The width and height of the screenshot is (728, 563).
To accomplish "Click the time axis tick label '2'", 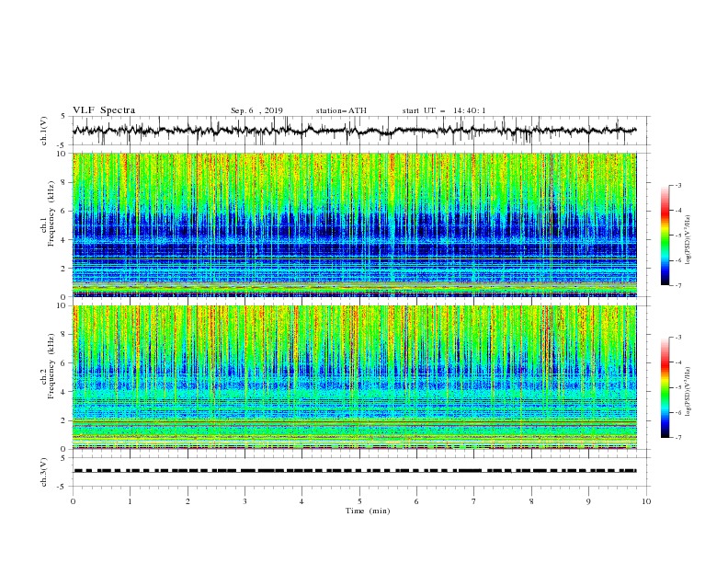I will pyautogui.click(x=188, y=501).
